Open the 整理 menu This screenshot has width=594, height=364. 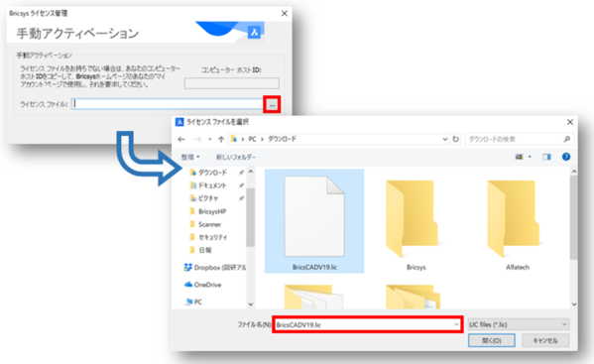[190, 157]
